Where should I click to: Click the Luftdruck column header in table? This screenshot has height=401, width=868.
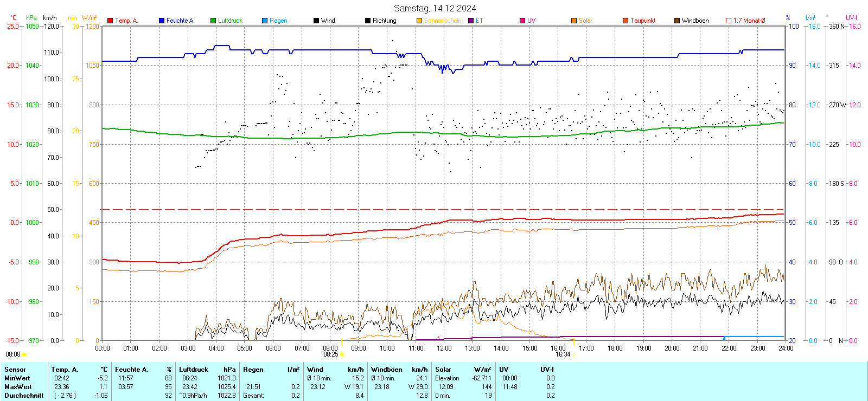point(194,370)
